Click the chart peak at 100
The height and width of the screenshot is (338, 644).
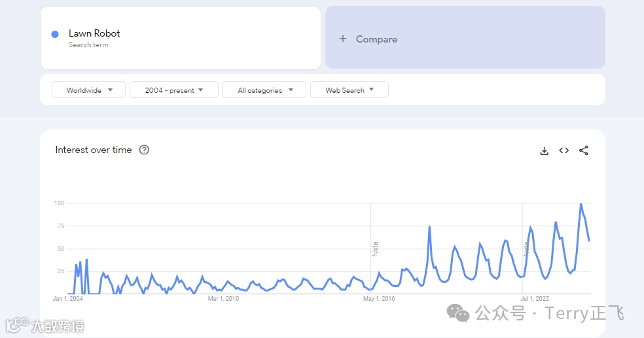(581, 204)
